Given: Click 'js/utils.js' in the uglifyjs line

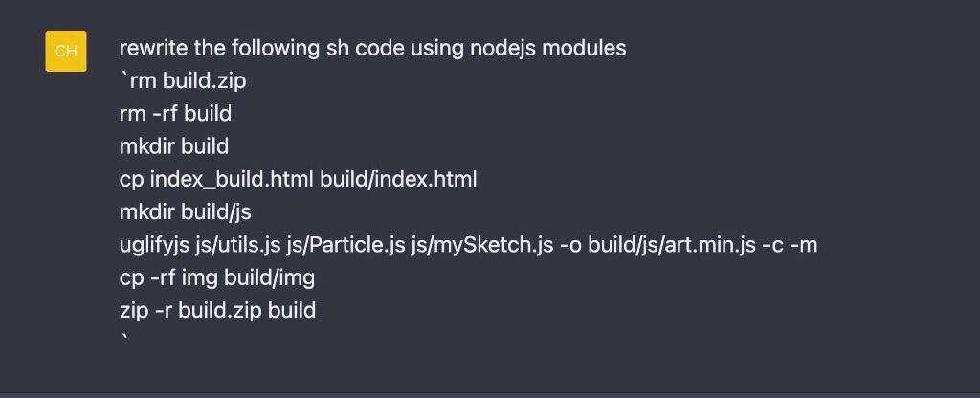Looking at the screenshot, I should (237, 246).
